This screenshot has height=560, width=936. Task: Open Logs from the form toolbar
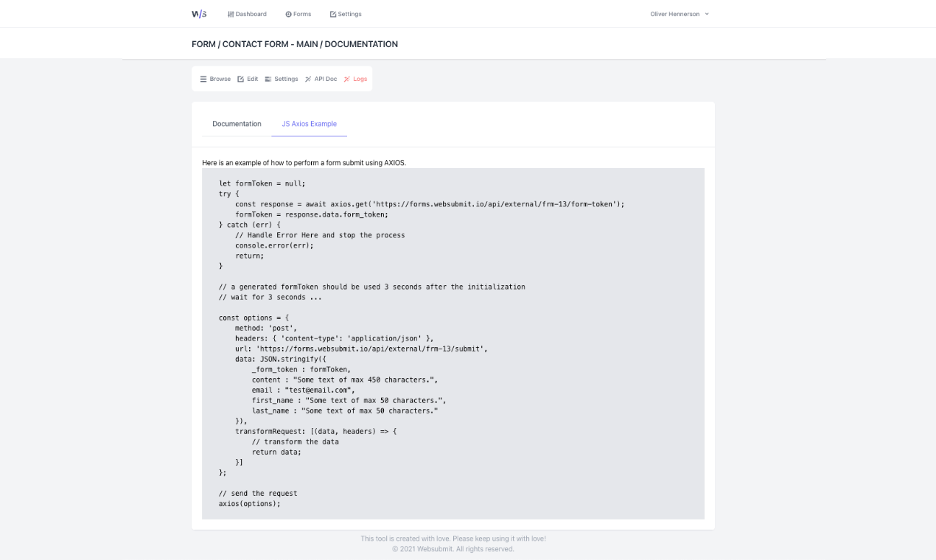click(358, 79)
